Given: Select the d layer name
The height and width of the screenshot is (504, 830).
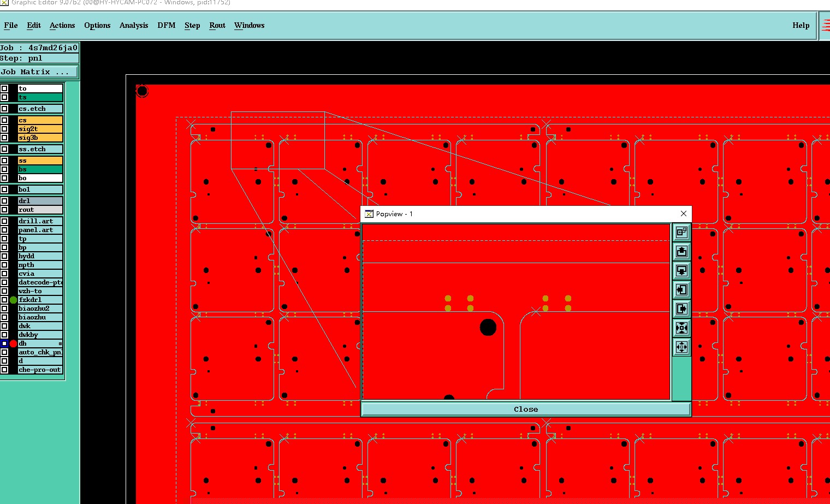Looking at the screenshot, I should (x=40, y=361).
